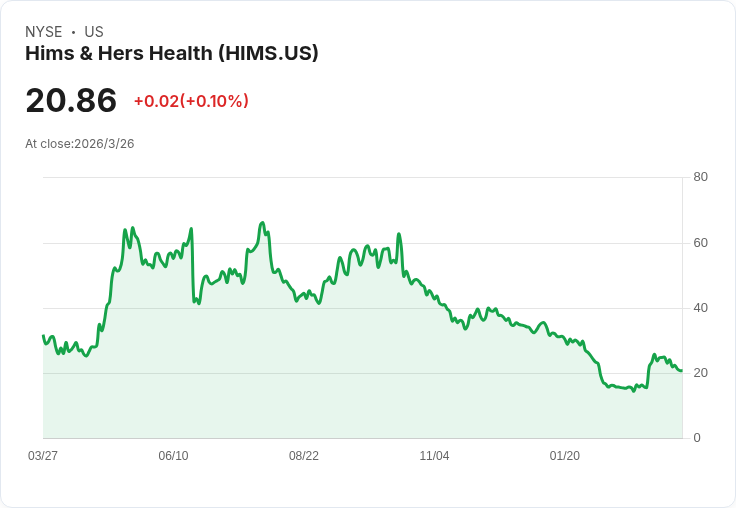Click the NYSE exchange label

(x=44, y=32)
